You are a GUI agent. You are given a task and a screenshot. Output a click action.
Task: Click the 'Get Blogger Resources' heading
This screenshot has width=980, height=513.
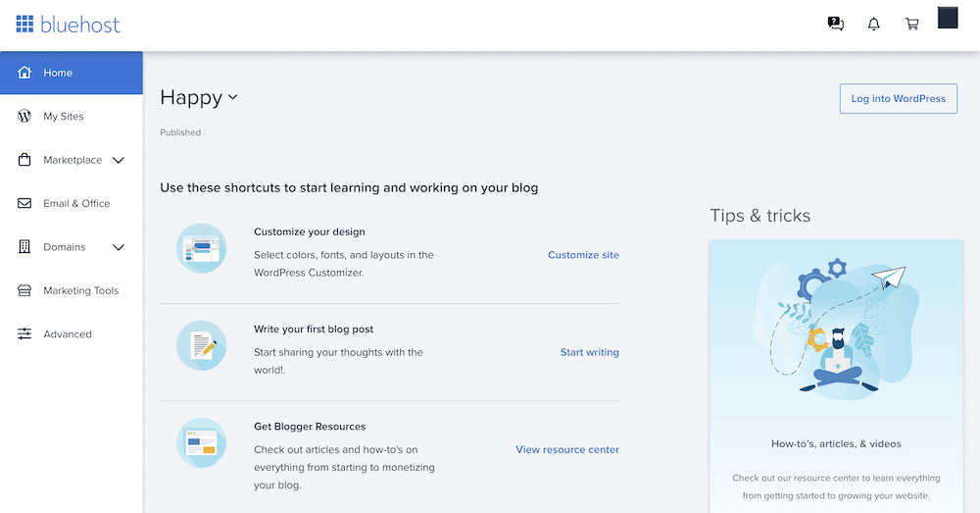310,427
